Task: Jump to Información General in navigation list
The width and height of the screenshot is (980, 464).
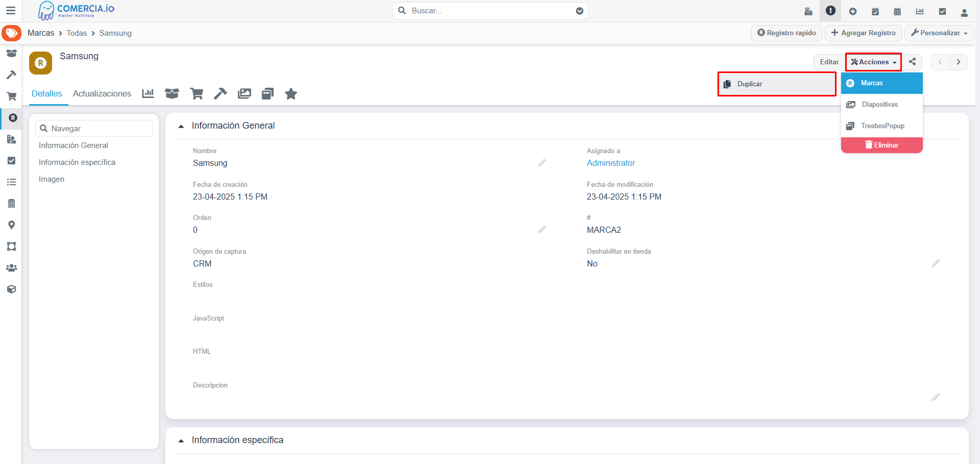Action: 74,145
